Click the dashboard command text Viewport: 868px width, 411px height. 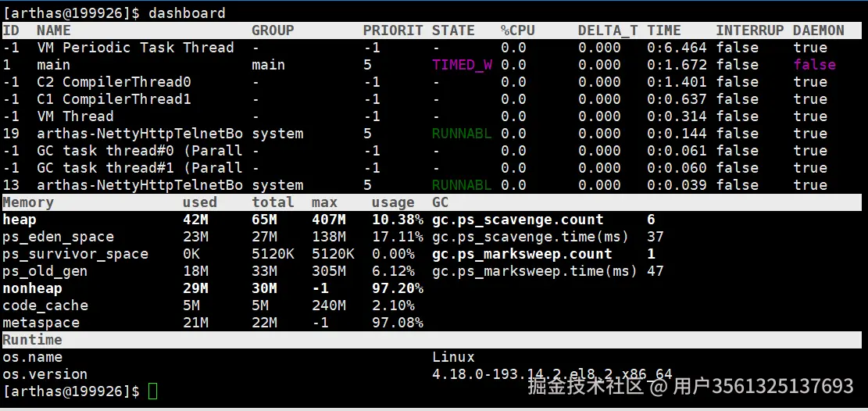pyautogui.click(x=187, y=13)
